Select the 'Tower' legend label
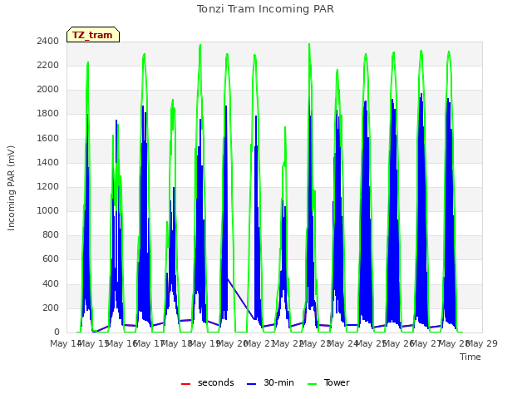The height and width of the screenshot is (399, 532). (337, 382)
